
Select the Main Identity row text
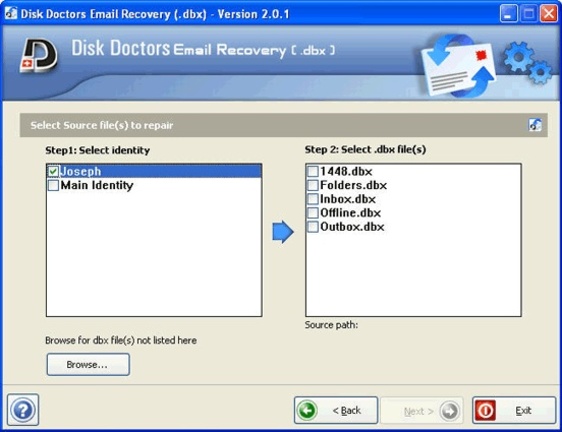pos(97,185)
